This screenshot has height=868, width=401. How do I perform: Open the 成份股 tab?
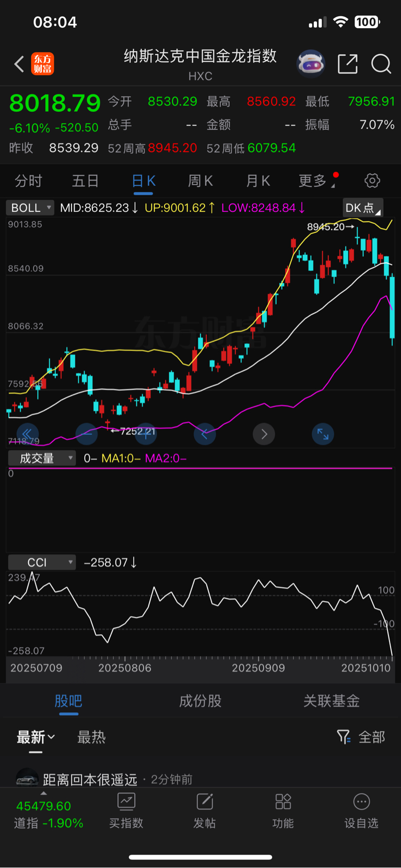(200, 701)
